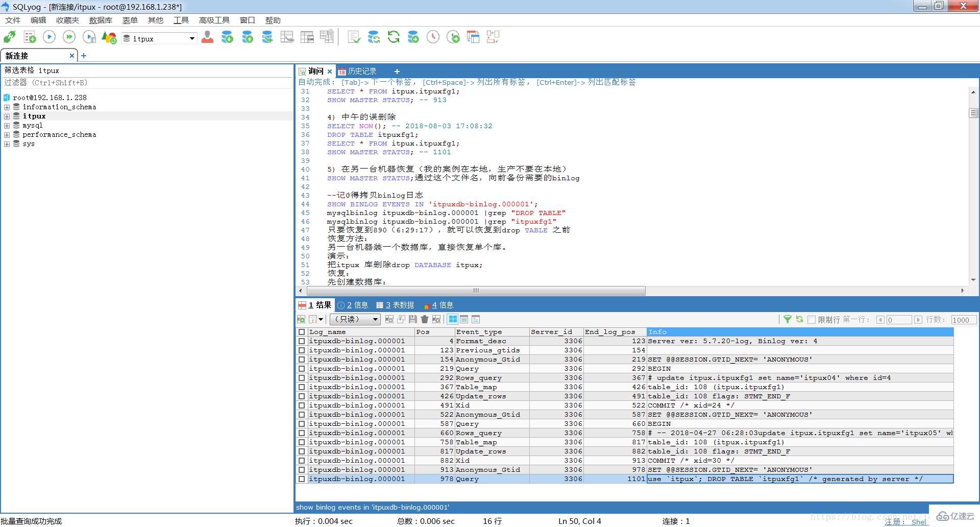Click database with arrow export icon
980x527 pixels.
coord(267,37)
